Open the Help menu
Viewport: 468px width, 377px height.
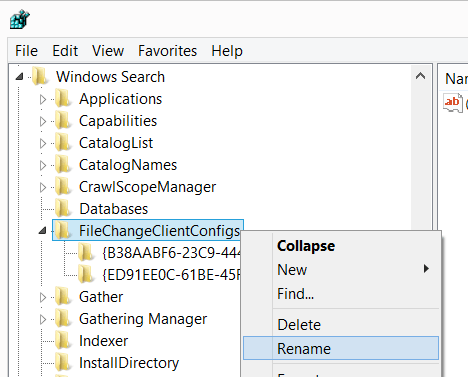click(x=227, y=51)
